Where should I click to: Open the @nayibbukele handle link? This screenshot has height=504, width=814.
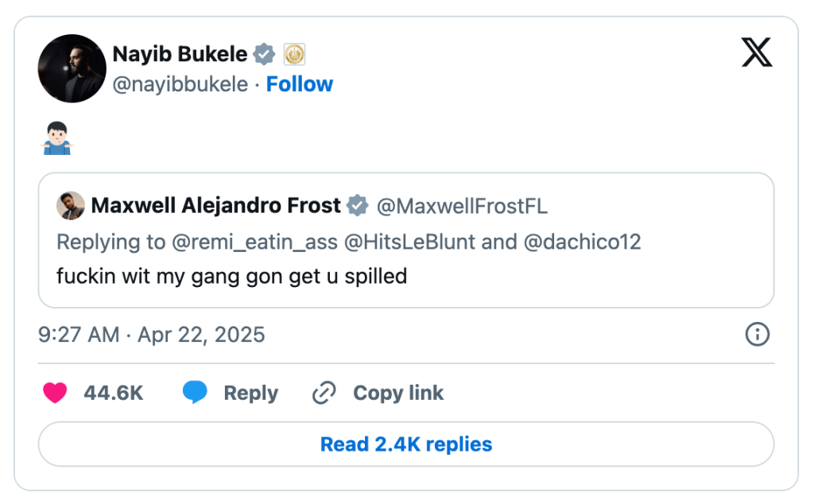pos(180,84)
